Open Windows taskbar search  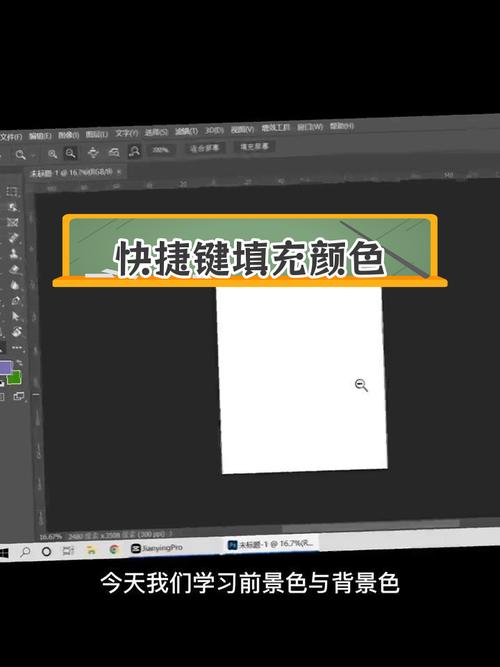pyautogui.click(x=26, y=552)
